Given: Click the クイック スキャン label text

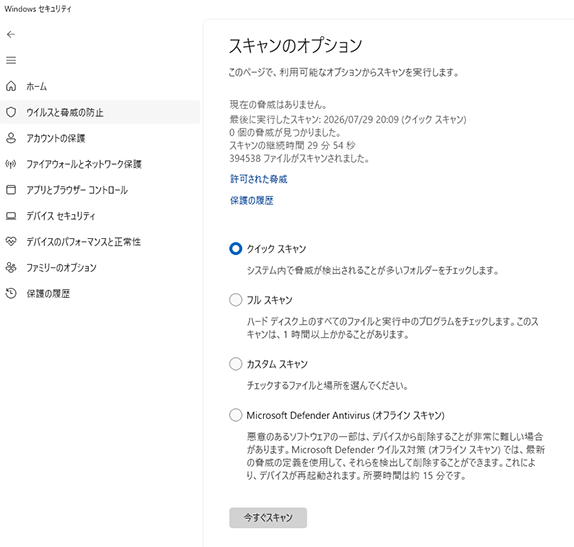Looking at the screenshot, I should 276,249.
